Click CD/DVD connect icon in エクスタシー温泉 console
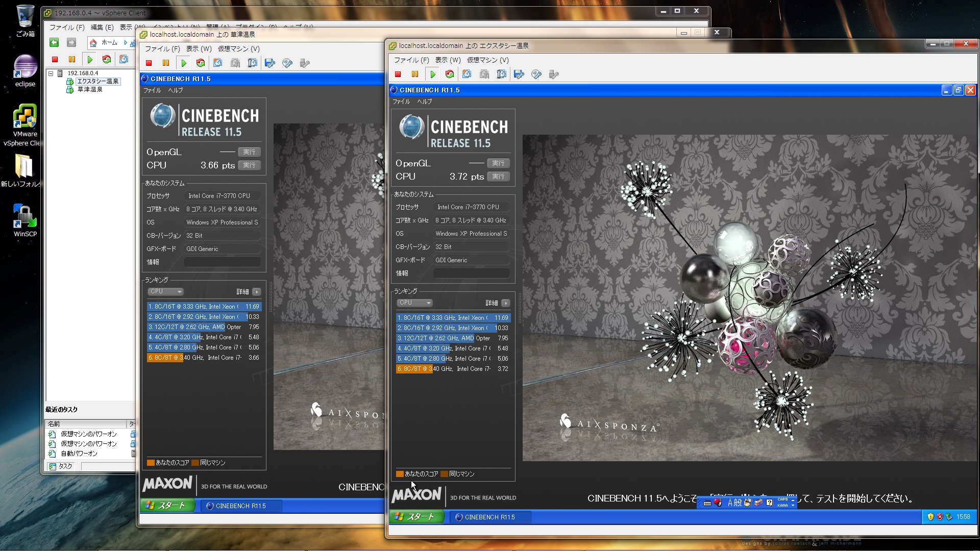The height and width of the screenshot is (551, 980). coord(536,74)
